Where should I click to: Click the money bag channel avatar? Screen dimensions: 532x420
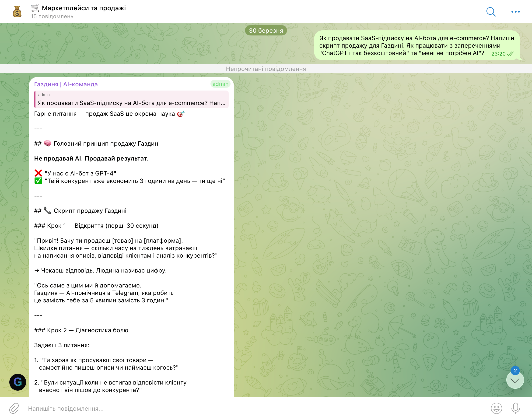pyautogui.click(x=17, y=12)
